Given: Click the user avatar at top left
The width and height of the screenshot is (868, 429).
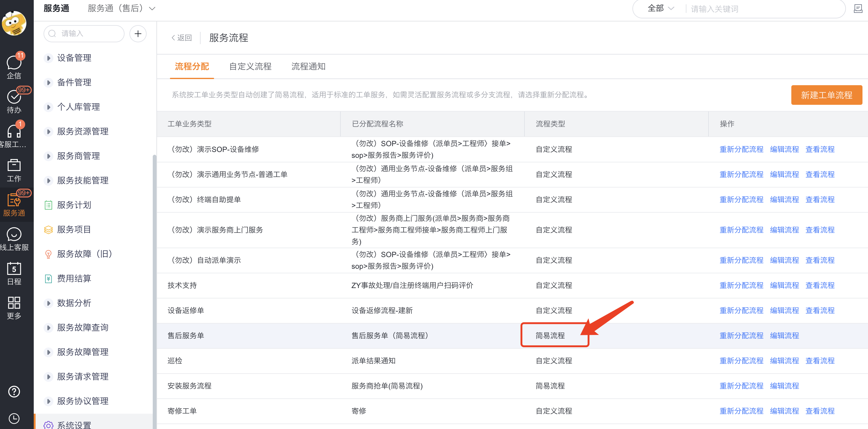Looking at the screenshot, I should (x=14, y=23).
